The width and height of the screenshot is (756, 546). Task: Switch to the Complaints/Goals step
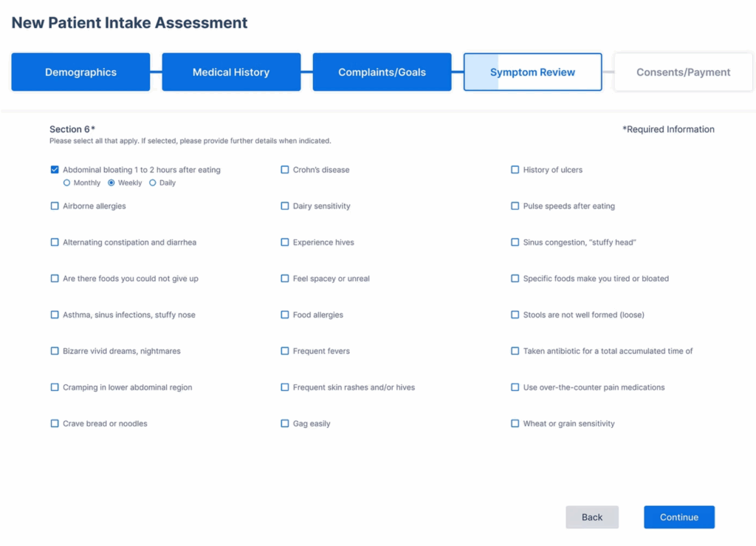coord(382,72)
